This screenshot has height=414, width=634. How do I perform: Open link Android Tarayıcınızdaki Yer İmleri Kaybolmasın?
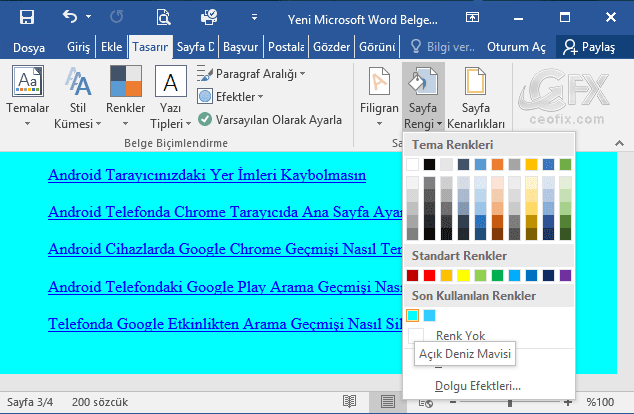[207, 175]
